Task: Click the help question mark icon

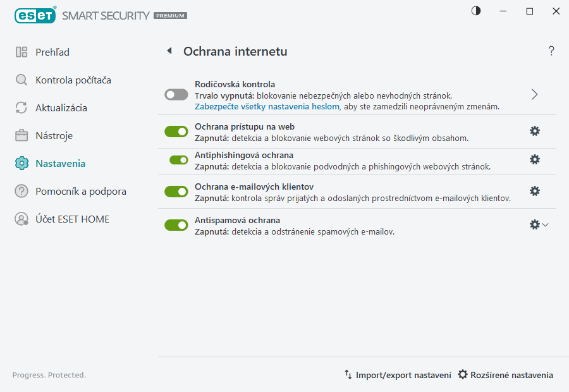Action: pos(551,51)
